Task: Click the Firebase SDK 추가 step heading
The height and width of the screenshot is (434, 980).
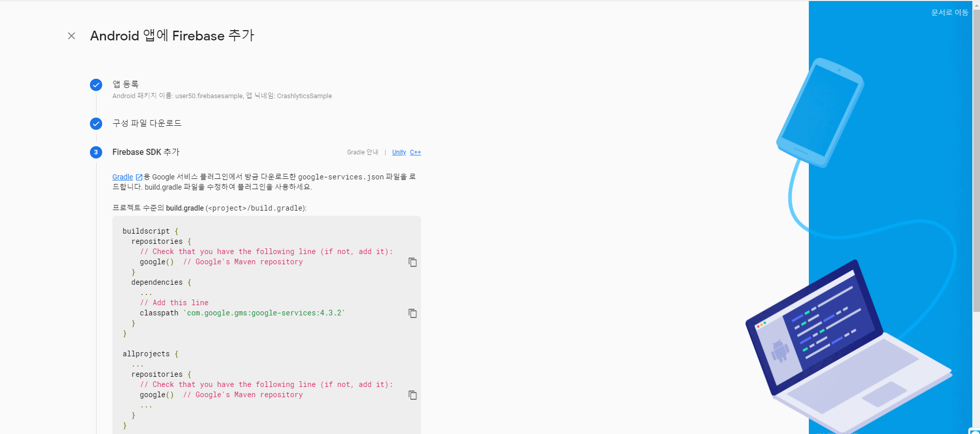Action: click(146, 152)
